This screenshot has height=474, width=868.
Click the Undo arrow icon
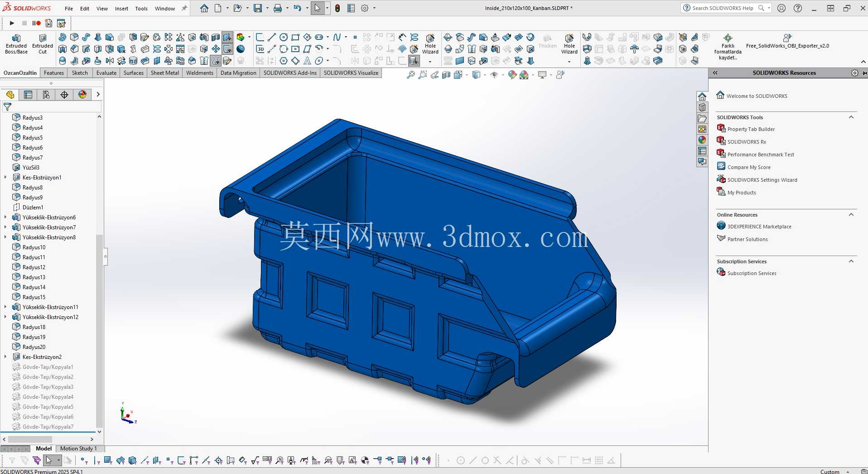click(x=297, y=8)
